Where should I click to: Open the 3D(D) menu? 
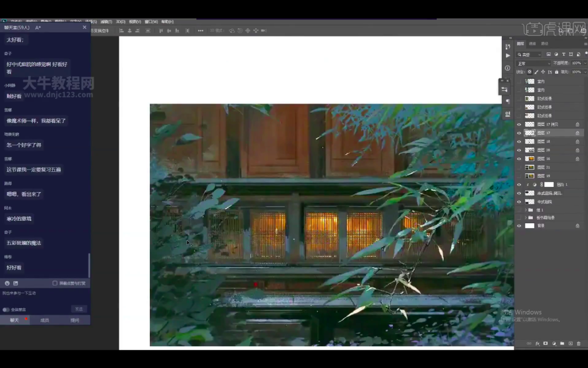121,21
